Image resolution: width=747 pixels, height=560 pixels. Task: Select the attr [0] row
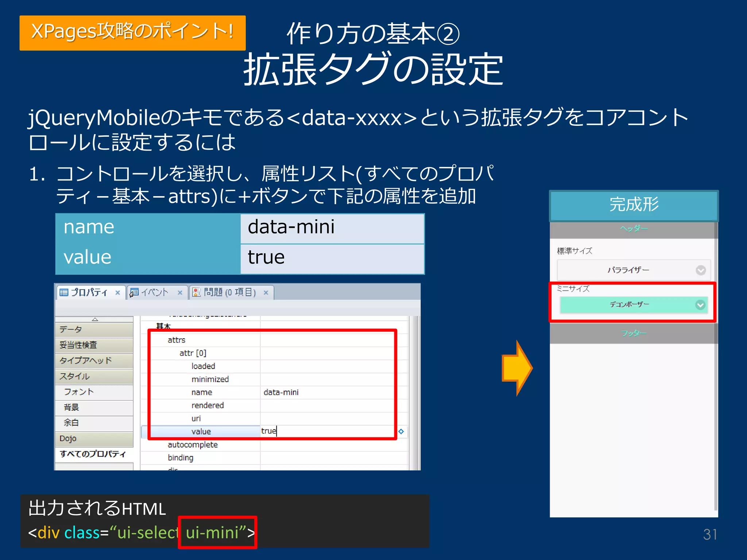[274, 353]
